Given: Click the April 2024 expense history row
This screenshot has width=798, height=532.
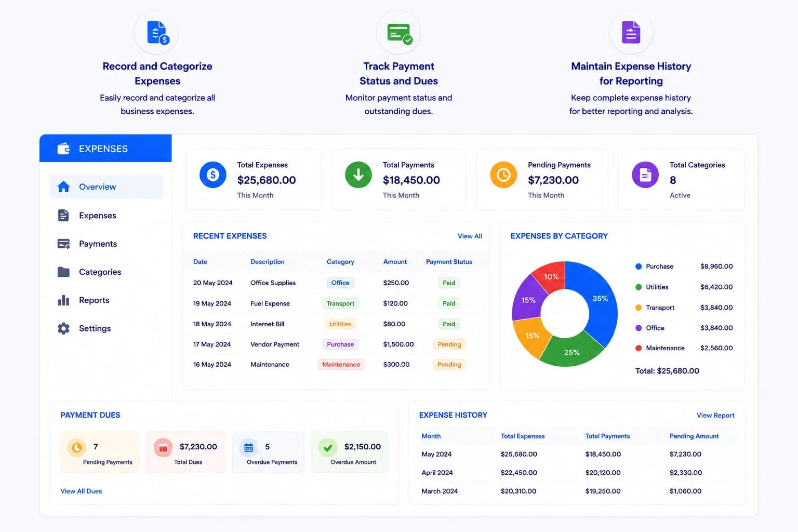Looking at the screenshot, I should pyautogui.click(x=577, y=473).
